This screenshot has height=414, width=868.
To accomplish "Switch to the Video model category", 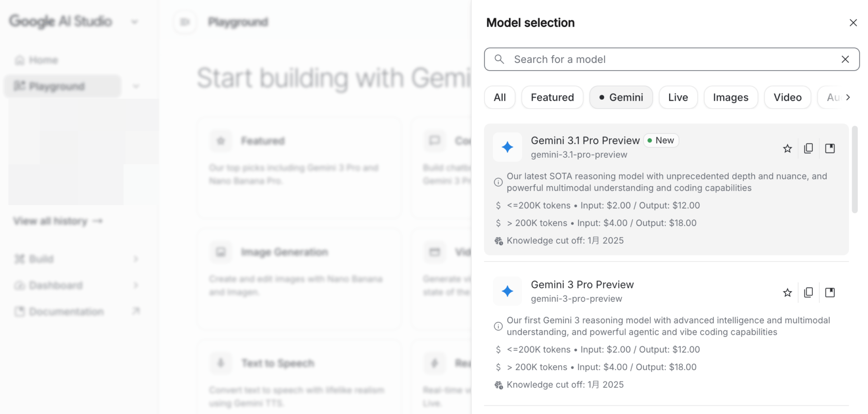I will 787,97.
